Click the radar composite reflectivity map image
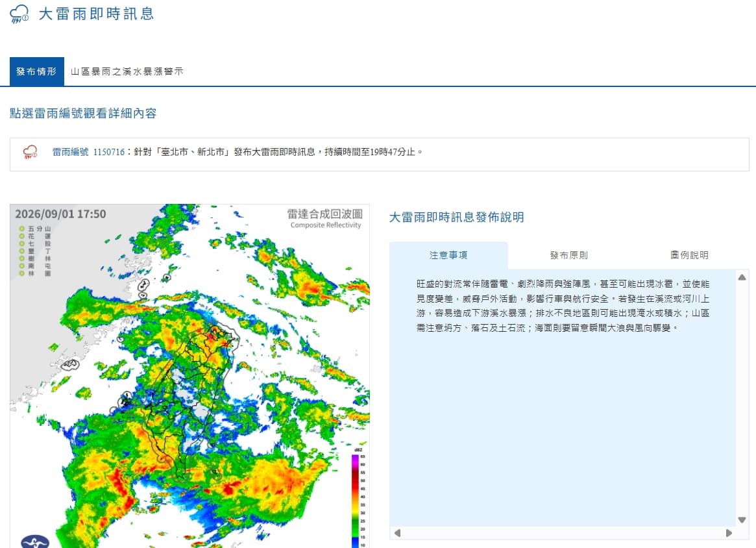 (190, 376)
